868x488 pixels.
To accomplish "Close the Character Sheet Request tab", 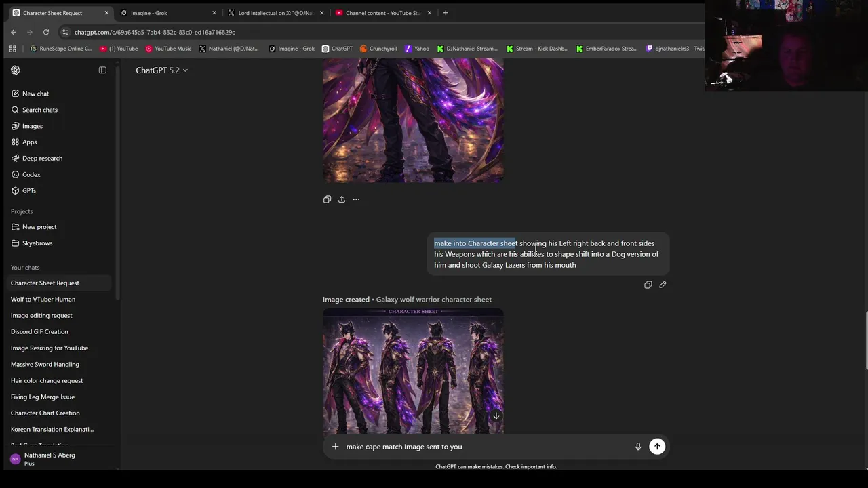I will click(x=106, y=13).
